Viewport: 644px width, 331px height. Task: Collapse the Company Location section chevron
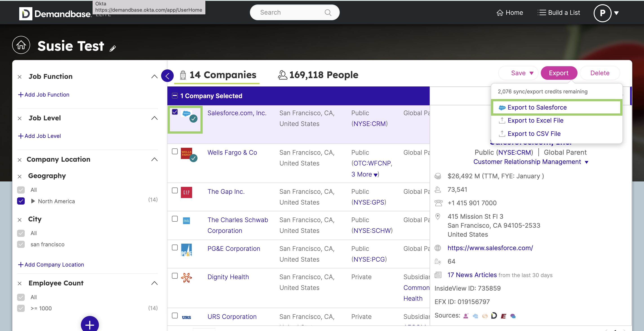pos(155,159)
